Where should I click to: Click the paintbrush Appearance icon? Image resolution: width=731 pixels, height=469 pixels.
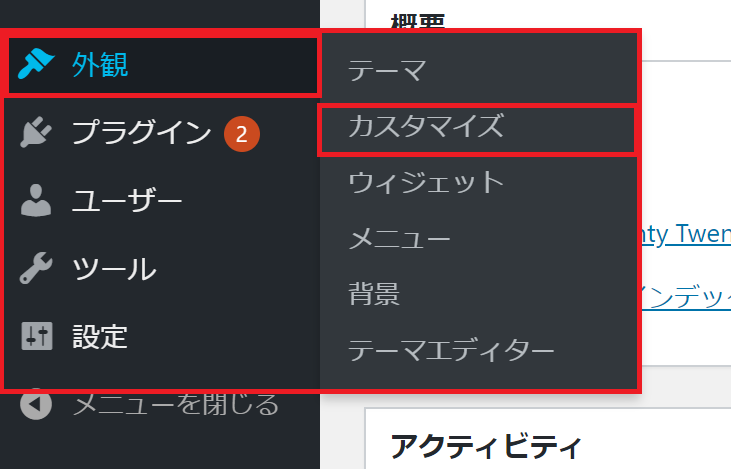[36, 64]
